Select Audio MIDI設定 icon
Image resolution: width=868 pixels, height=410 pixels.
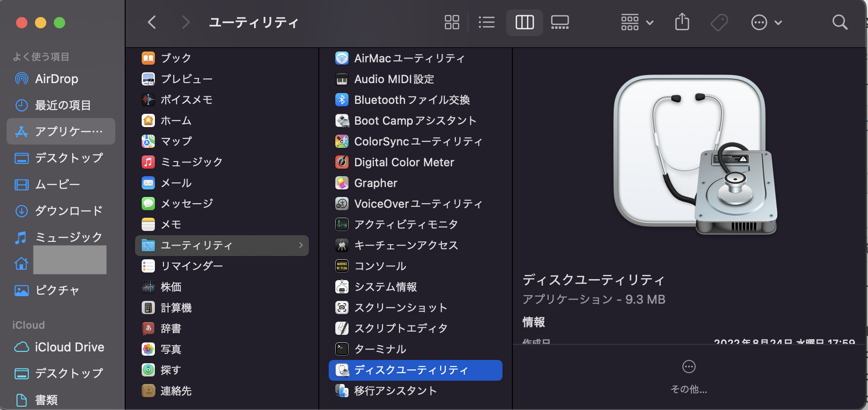342,79
